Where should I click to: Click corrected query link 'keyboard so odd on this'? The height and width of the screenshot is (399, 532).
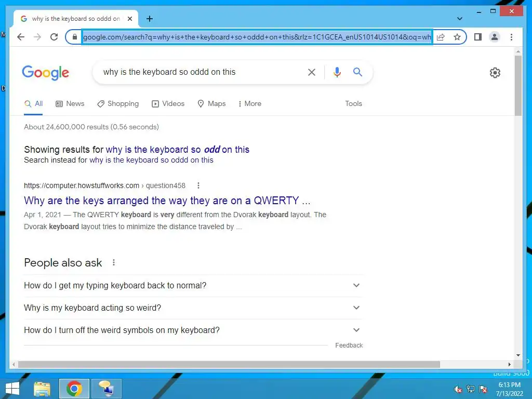[178, 150]
